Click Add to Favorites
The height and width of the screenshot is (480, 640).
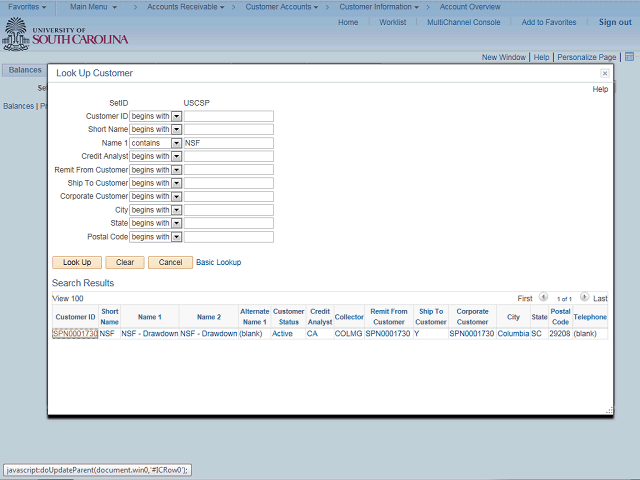tap(549, 22)
